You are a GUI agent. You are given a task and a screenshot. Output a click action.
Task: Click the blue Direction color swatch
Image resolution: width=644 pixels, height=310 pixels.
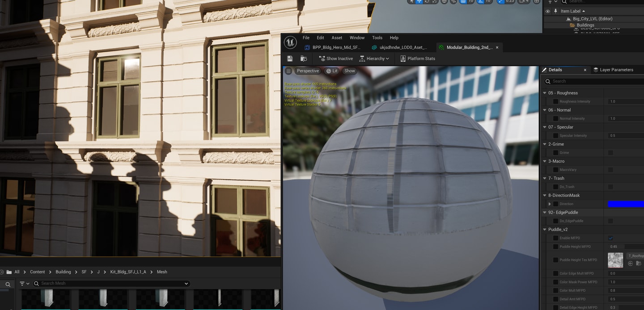626,204
